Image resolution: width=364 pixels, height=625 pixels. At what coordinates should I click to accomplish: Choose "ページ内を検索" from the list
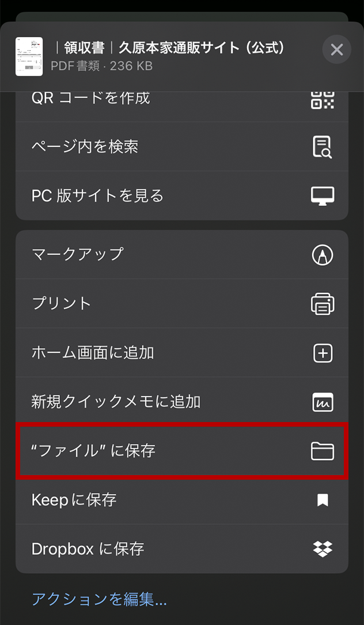(182, 146)
